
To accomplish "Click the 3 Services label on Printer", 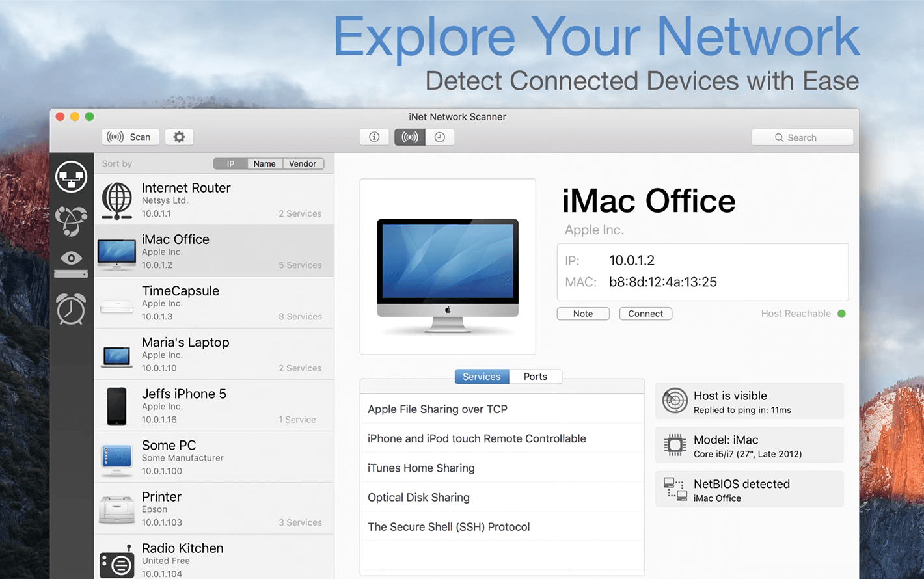I will 300,522.
